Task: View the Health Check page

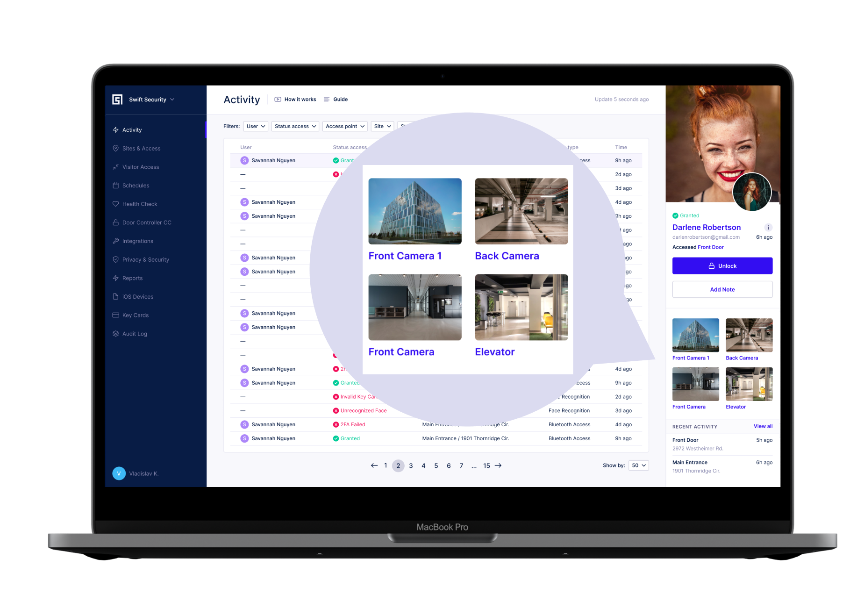Action: [140, 204]
